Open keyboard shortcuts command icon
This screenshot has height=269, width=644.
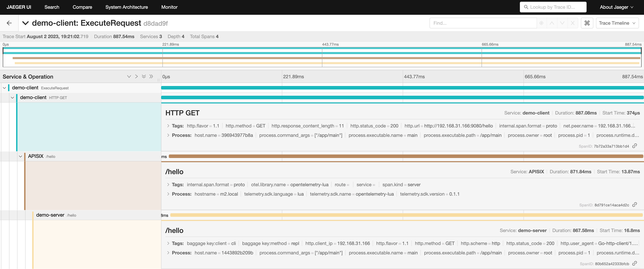[587, 23]
